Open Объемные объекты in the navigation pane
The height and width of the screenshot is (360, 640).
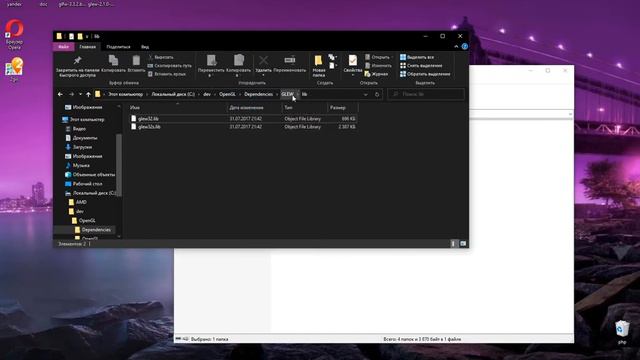pos(93,175)
